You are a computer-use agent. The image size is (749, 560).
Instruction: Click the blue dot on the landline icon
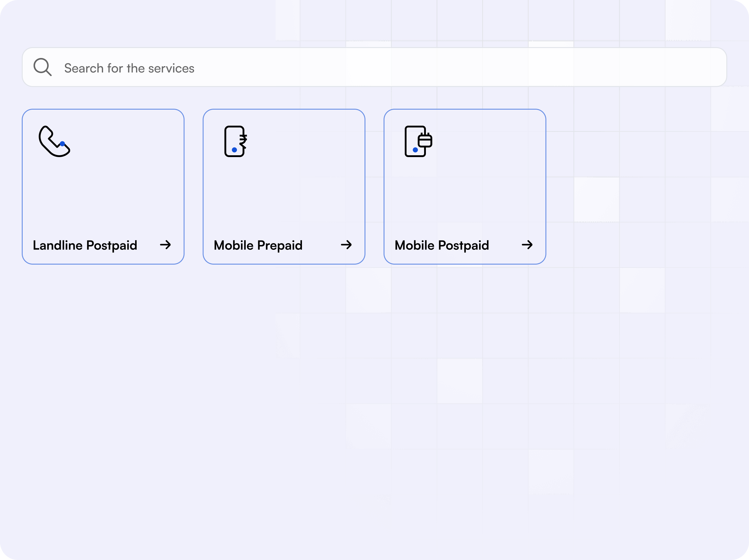(x=62, y=144)
